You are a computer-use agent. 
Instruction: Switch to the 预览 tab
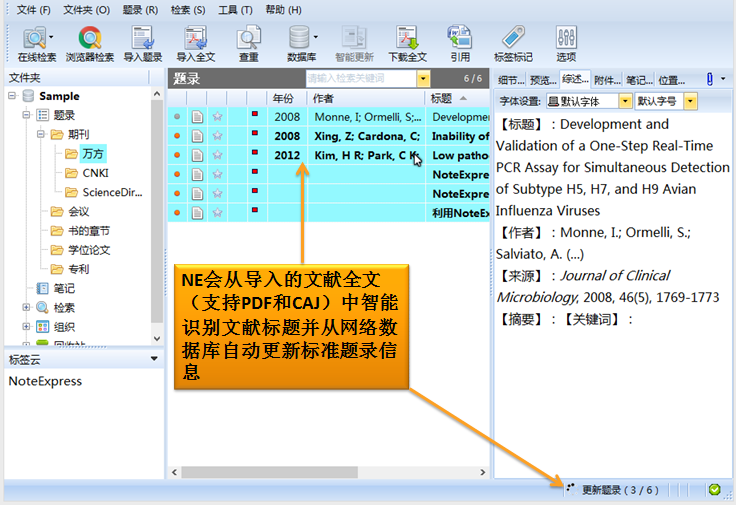(x=543, y=80)
